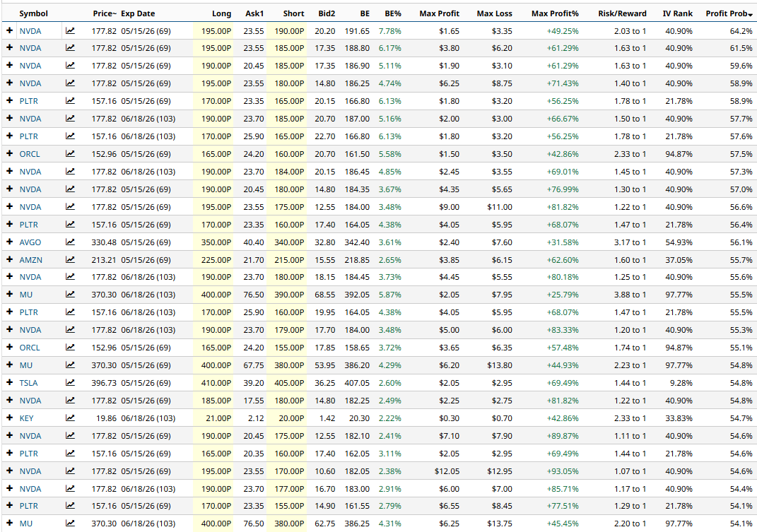Viewport: 757px width, 532px height.
Task: Click chart icon in MU 05/15/26 row
Action: point(70,365)
